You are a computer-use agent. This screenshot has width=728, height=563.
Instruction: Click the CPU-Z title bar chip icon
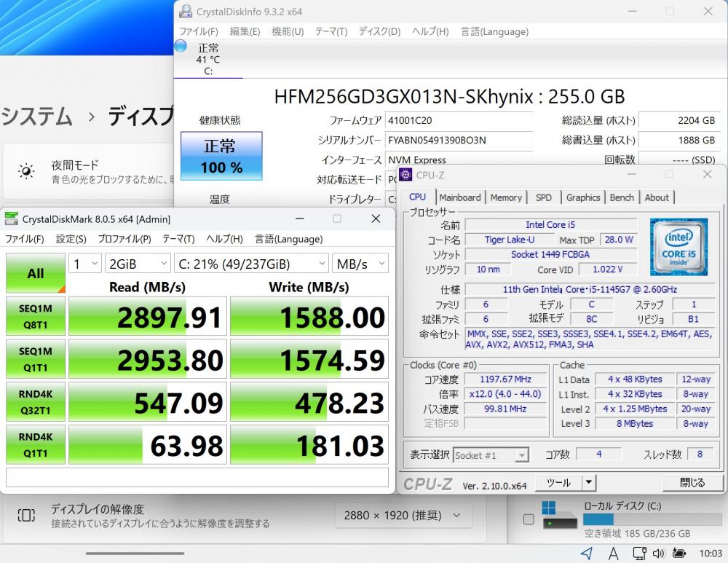405,175
